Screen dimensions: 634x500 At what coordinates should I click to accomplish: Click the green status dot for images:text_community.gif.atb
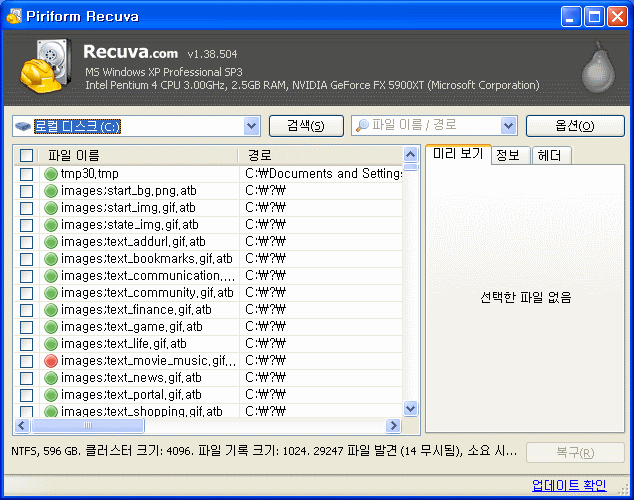coord(51,293)
